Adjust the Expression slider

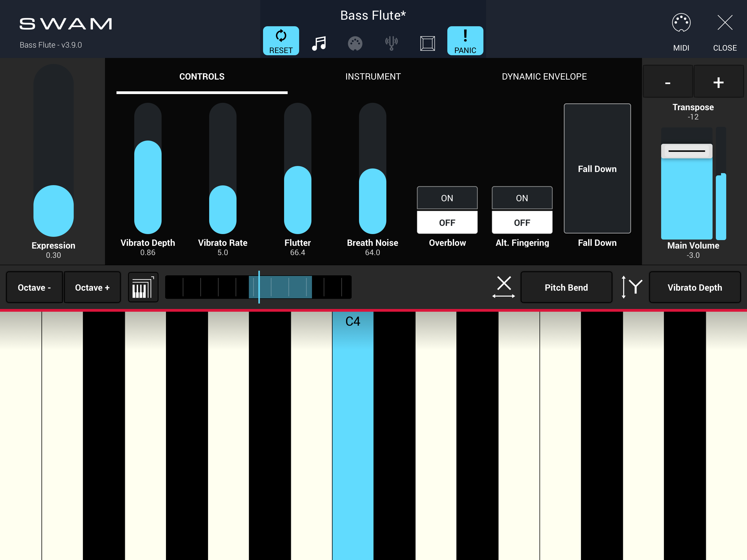tap(53, 150)
